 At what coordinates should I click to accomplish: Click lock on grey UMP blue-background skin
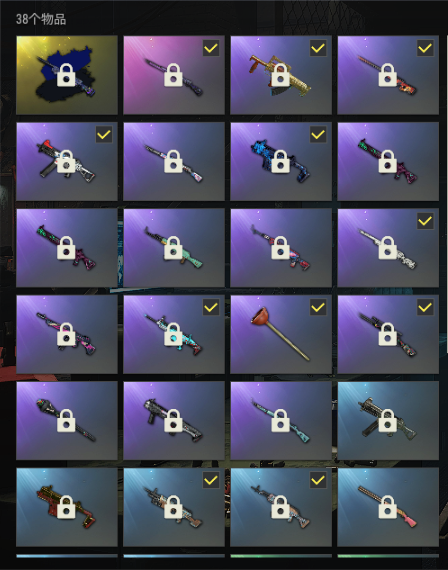click(x=388, y=421)
